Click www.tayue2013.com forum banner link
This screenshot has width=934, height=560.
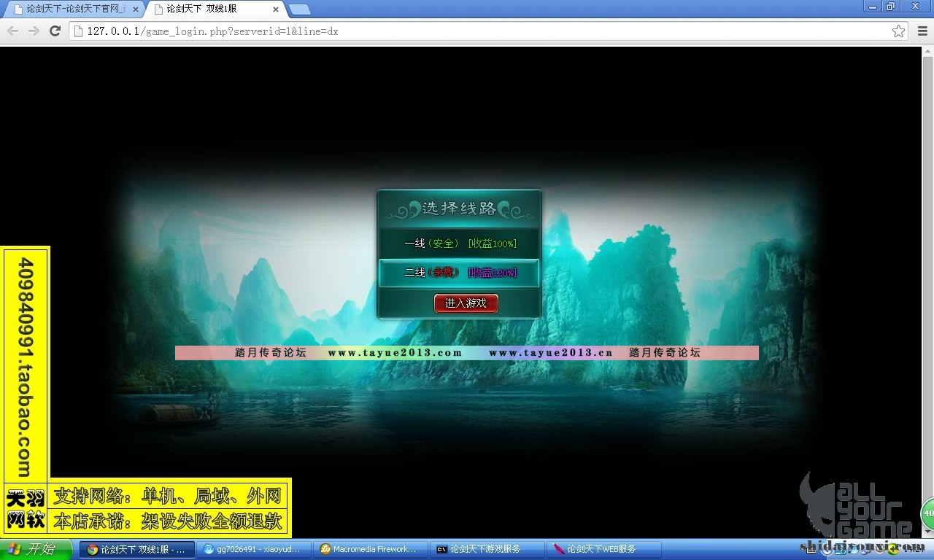coord(395,353)
